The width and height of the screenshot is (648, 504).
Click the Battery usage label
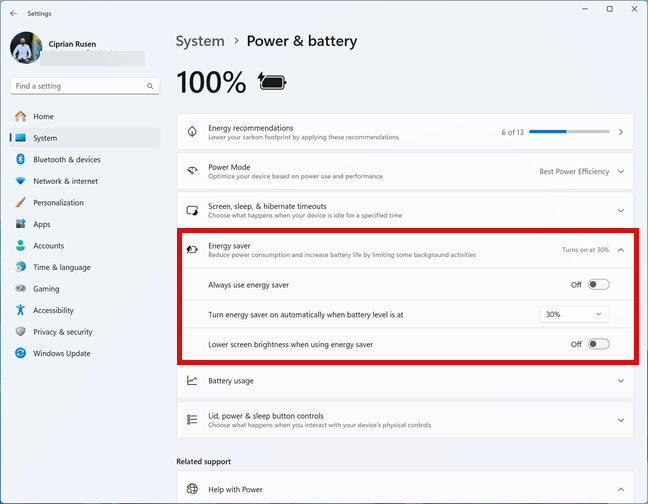pyautogui.click(x=231, y=380)
